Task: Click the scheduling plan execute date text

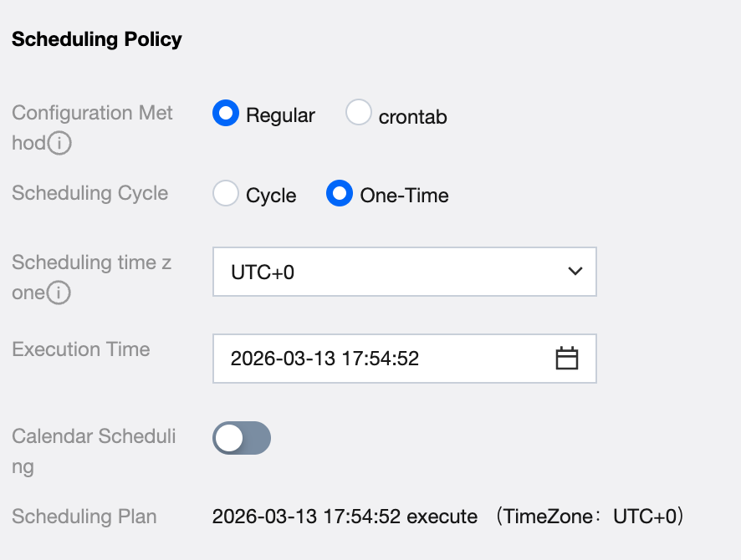Action: [345, 517]
